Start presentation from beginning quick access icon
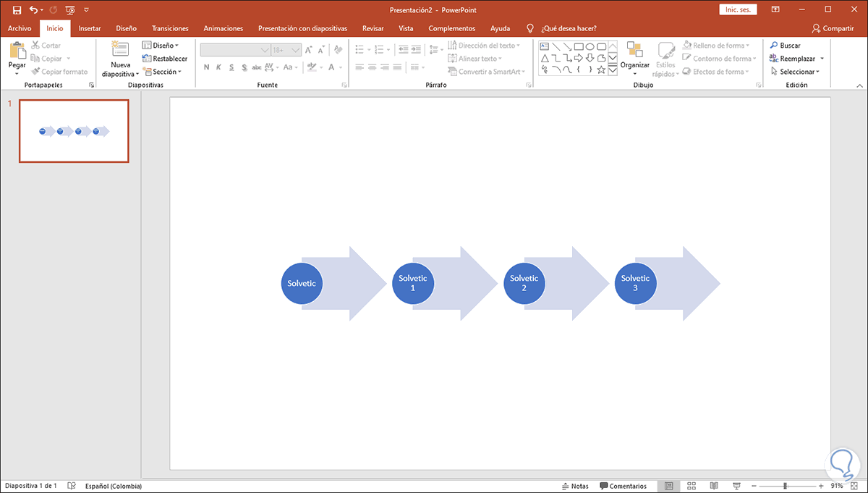The height and width of the screenshot is (493, 868). click(69, 10)
